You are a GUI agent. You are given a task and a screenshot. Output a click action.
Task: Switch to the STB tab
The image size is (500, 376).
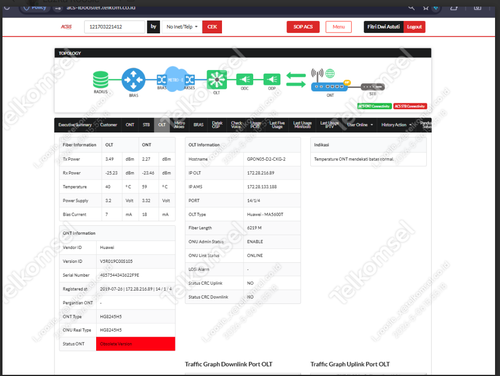point(146,125)
